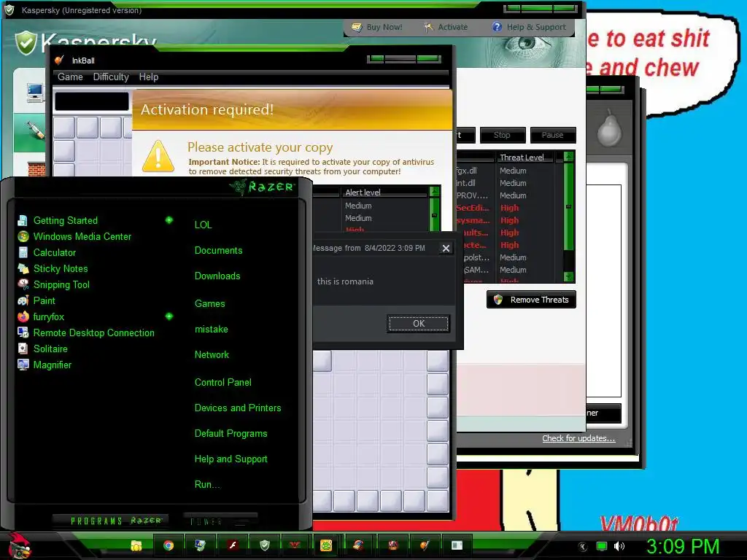The image size is (747, 560).
Task: Click Activate in Kaspersky toolbar
Action: coord(446,27)
